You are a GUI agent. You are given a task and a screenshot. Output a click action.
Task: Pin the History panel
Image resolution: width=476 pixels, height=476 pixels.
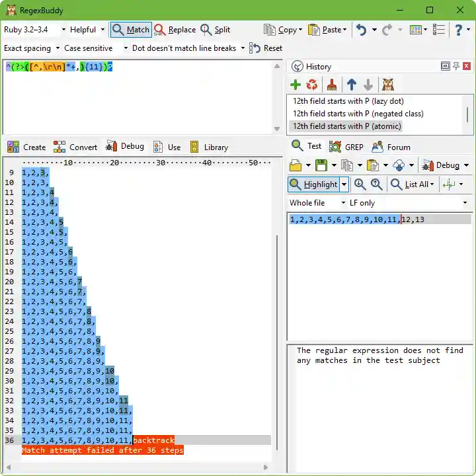[456, 66]
